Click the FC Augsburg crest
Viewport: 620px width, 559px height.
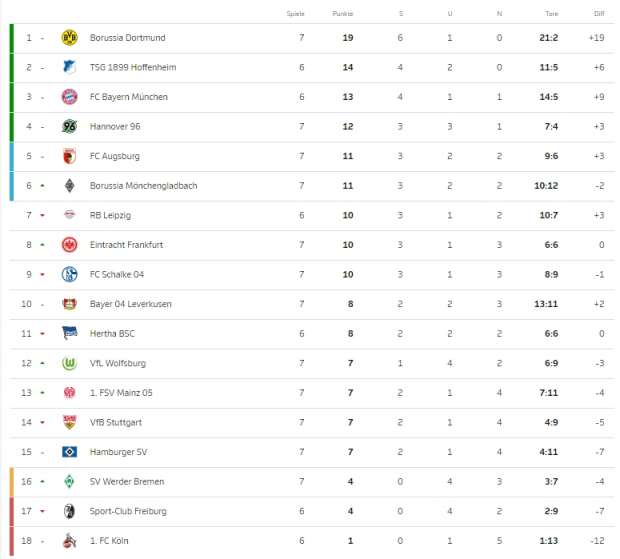pyautogui.click(x=70, y=156)
